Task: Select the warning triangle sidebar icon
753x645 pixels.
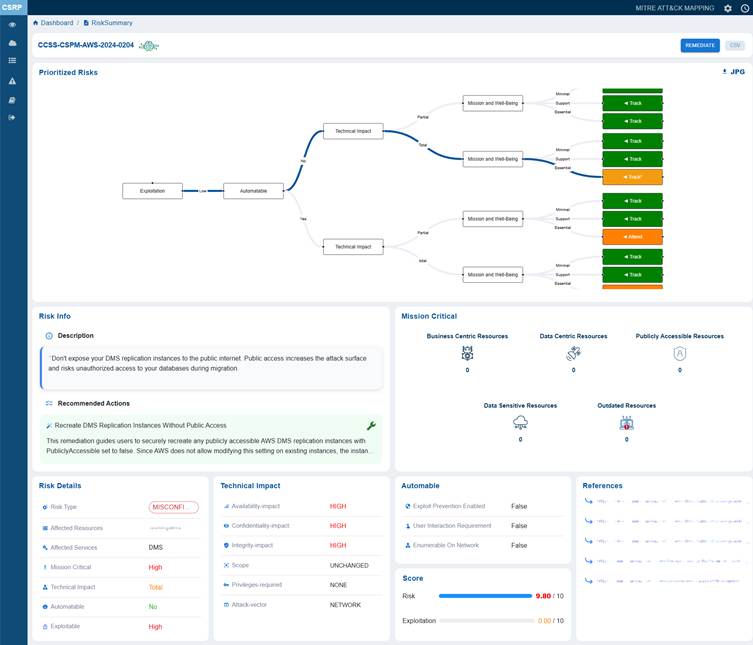Action: click(12, 80)
